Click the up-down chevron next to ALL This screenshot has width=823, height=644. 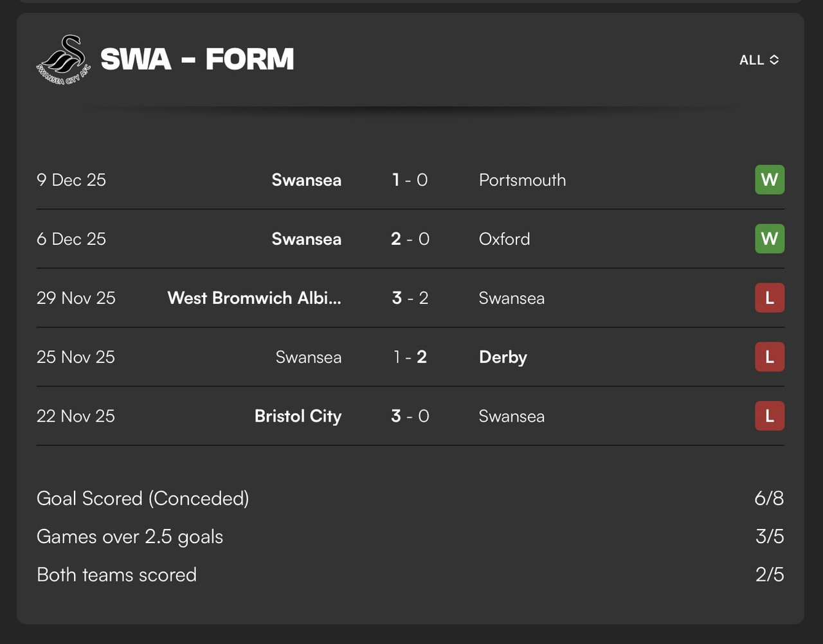(x=774, y=60)
